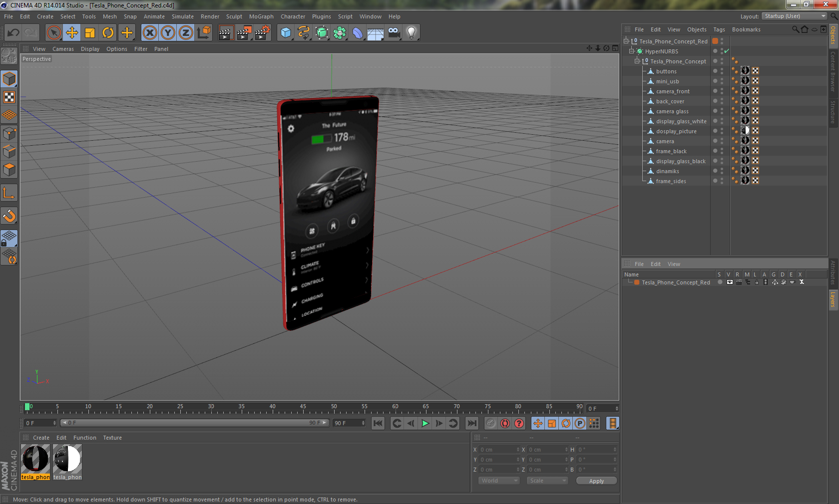Click the Apply button in coordinates
The height and width of the screenshot is (504, 839).
(x=596, y=481)
